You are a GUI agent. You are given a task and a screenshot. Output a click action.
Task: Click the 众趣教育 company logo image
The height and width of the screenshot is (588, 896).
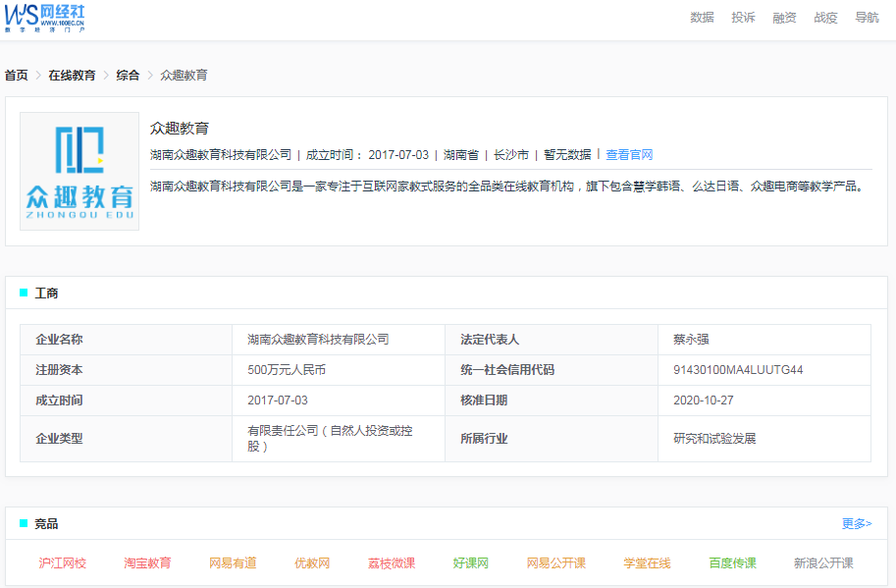(79, 172)
